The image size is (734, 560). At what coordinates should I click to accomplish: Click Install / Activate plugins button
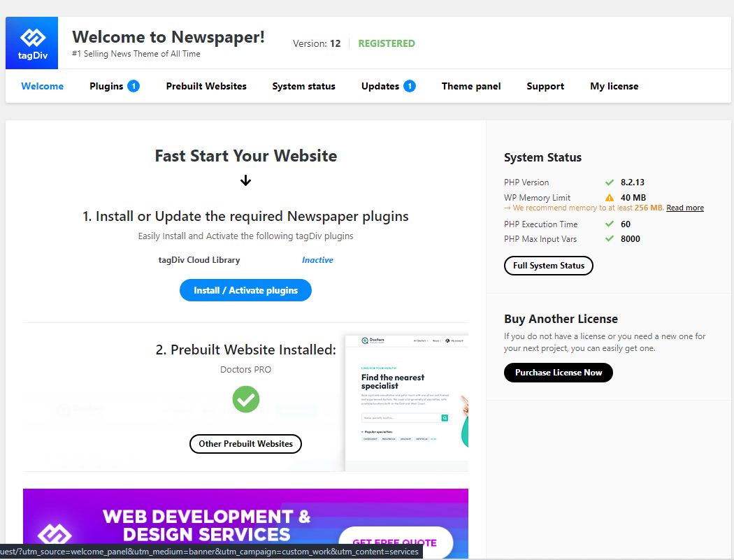[x=246, y=290]
